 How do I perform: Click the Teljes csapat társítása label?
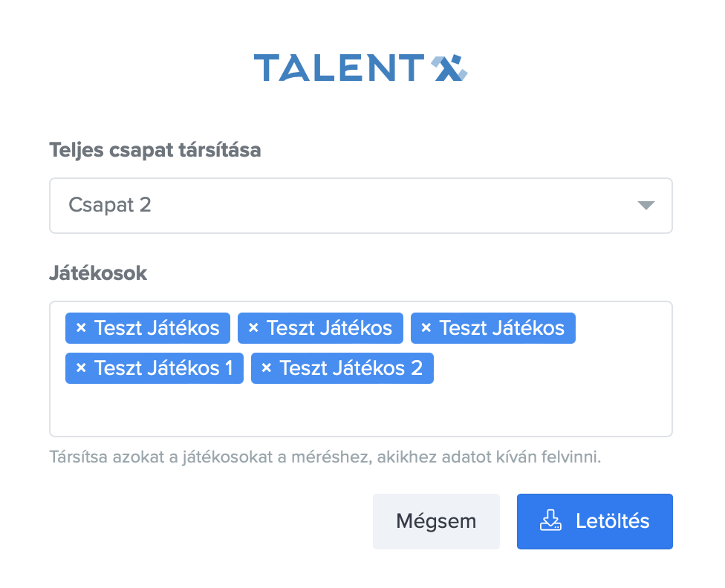point(155,151)
